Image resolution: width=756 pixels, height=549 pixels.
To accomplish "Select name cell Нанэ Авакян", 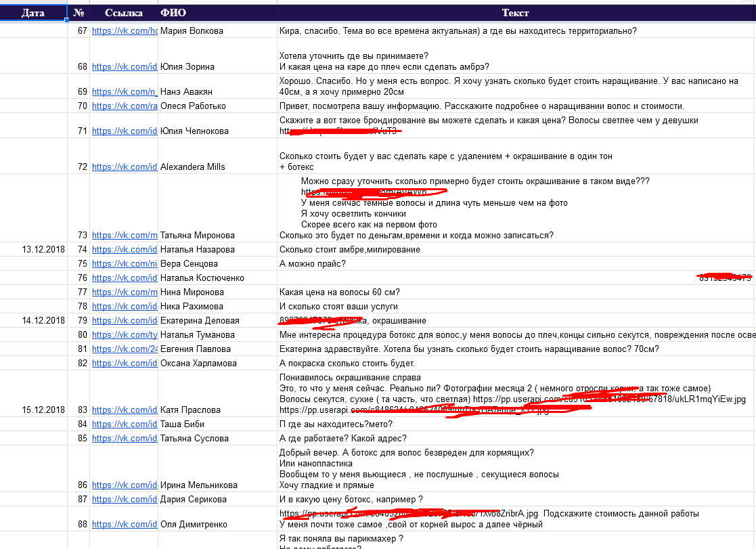I will (217, 87).
